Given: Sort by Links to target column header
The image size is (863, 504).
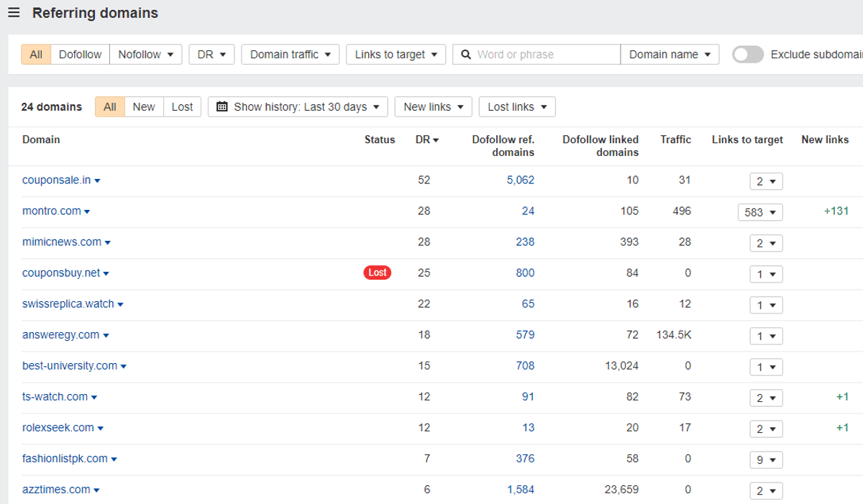Looking at the screenshot, I should click(x=747, y=139).
